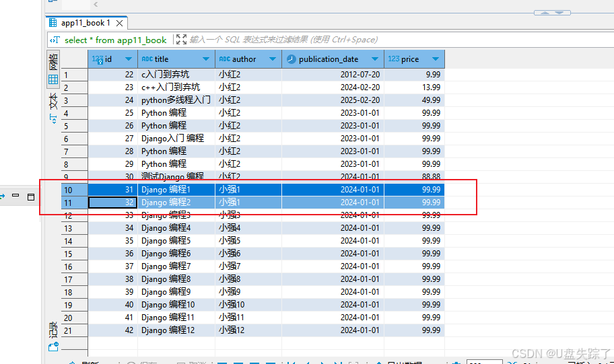The height and width of the screenshot is (364, 614).
Task: Click the cell containing python多线程入门
Action: (x=176, y=100)
